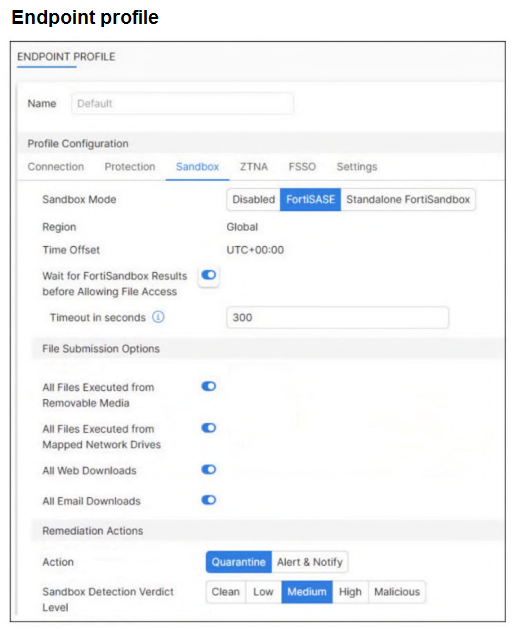Click the Sandbox Mode label
This screenshot has width=515, height=629.
79,199
